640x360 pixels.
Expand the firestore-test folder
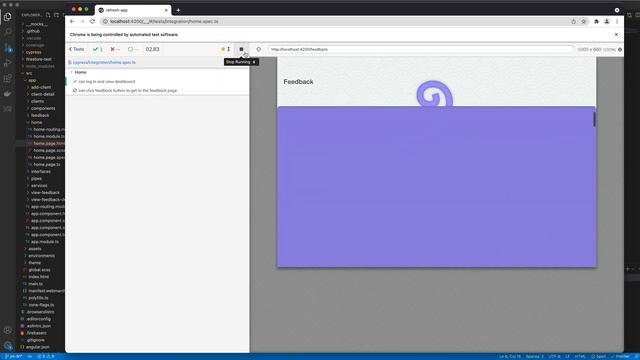coord(39,59)
